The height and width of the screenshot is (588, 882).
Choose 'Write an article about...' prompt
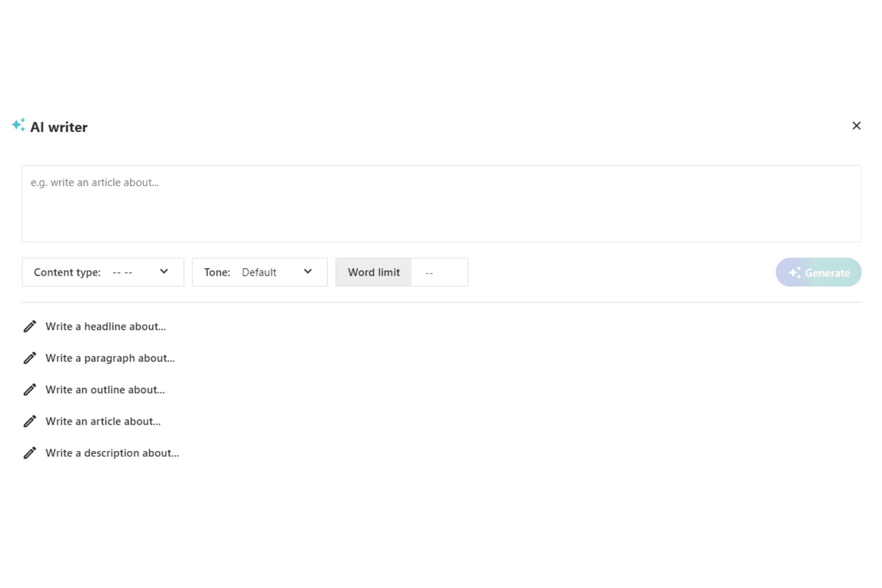tap(103, 421)
